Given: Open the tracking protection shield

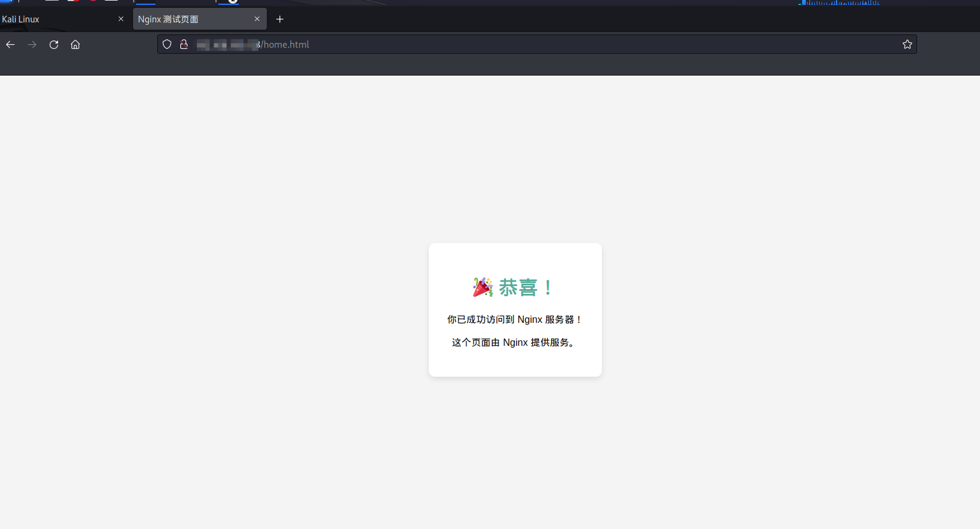Looking at the screenshot, I should (167, 44).
